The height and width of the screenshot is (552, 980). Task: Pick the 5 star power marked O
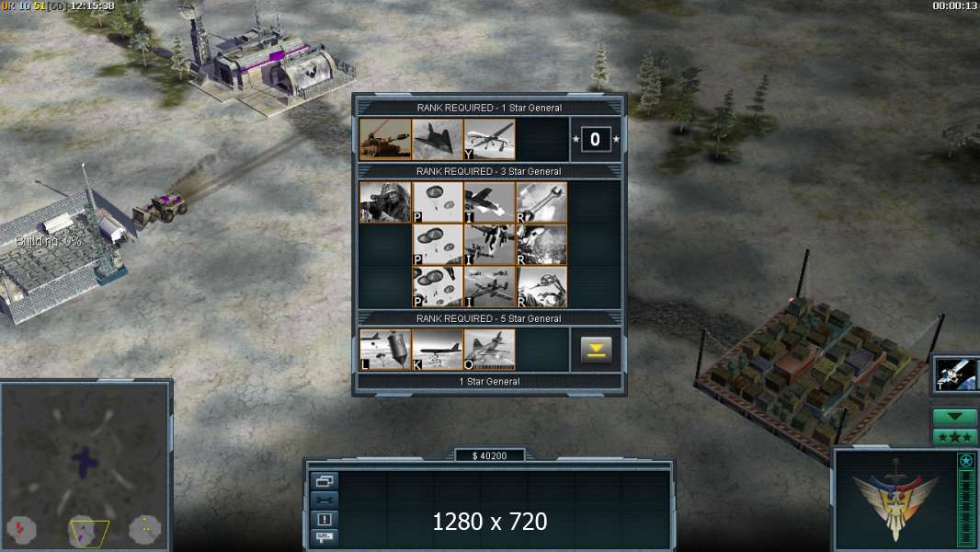tap(489, 350)
